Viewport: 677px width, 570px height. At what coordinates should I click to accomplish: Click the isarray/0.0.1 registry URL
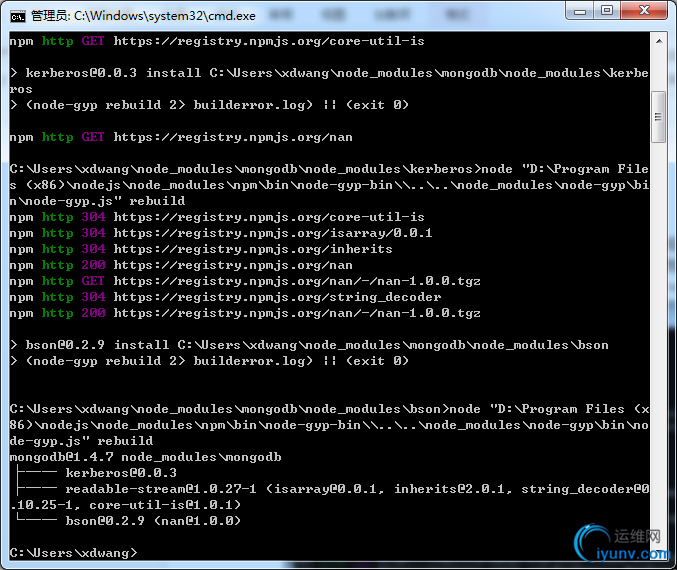[273, 233]
